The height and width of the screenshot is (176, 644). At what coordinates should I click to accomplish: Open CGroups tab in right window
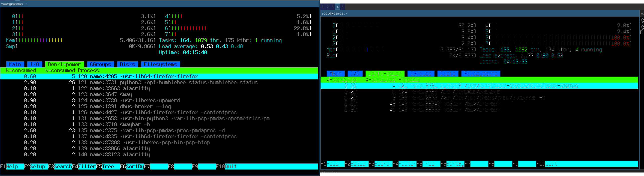pyautogui.click(x=421, y=74)
